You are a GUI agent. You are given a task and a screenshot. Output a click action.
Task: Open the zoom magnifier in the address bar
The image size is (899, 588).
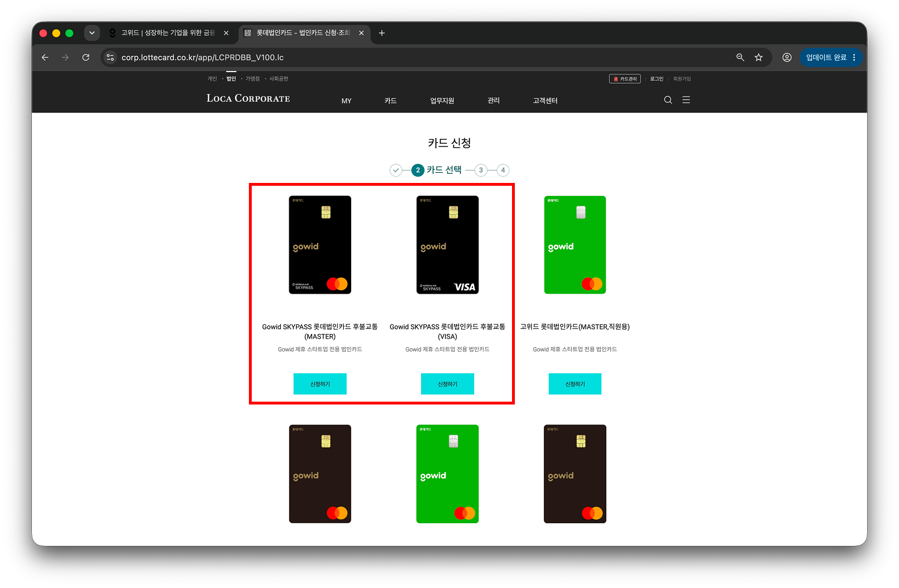tap(740, 57)
